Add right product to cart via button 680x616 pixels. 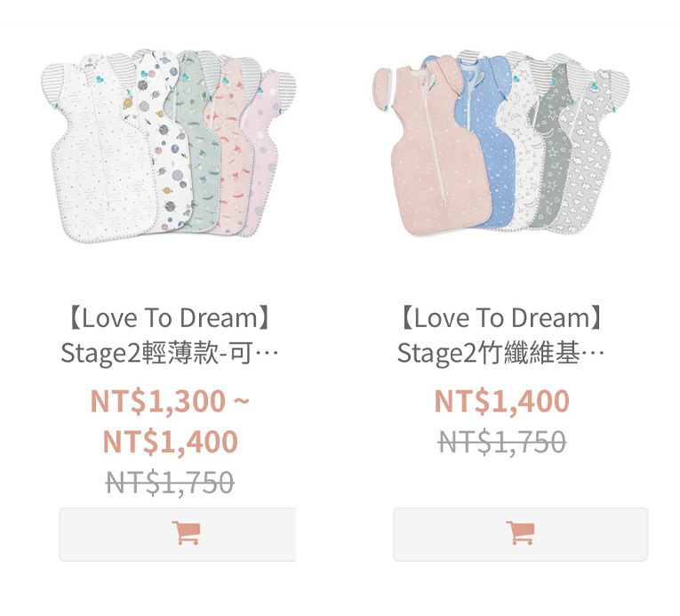[520, 534]
